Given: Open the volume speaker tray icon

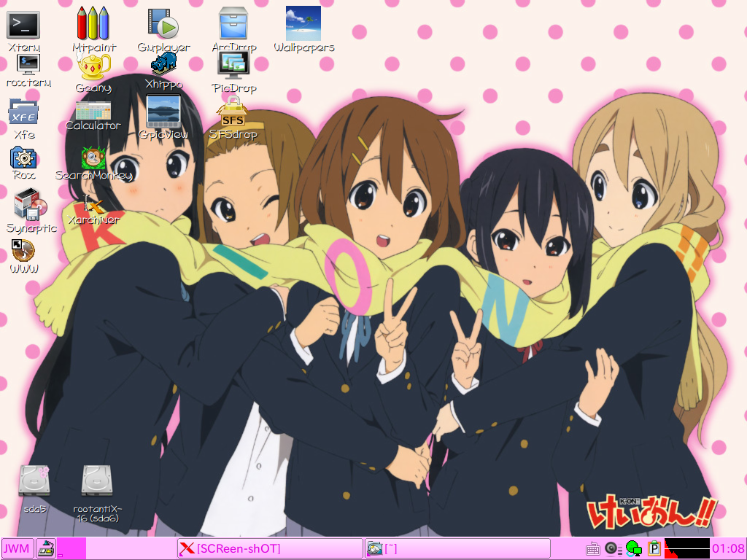Looking at the screenshot, I should click(613, 549).
